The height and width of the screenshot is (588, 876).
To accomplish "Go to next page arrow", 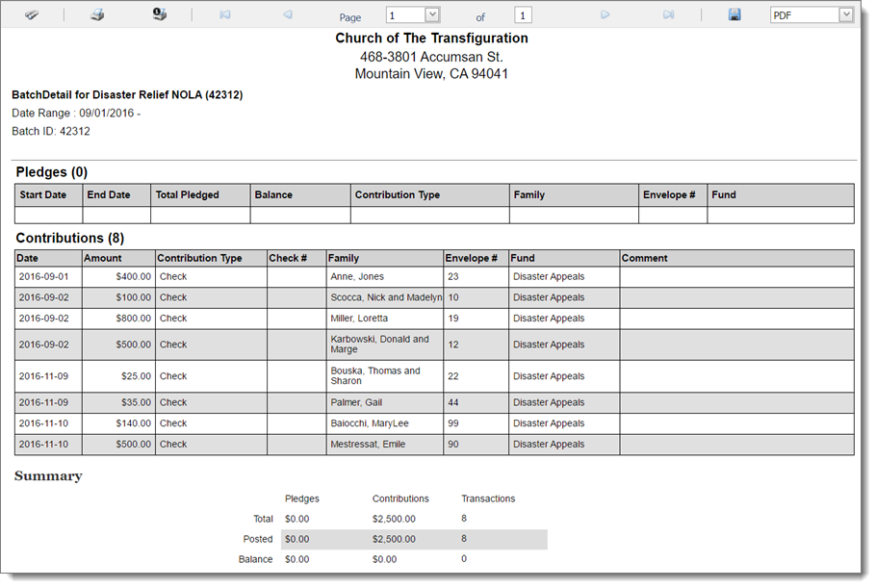I will tap(605, 15).
